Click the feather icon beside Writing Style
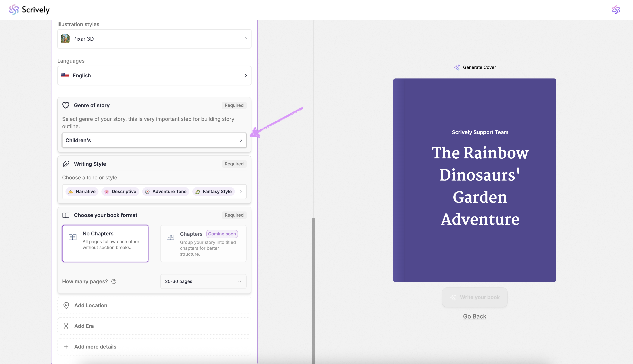This screenshot has width=633, height=364. click(66, 164)
